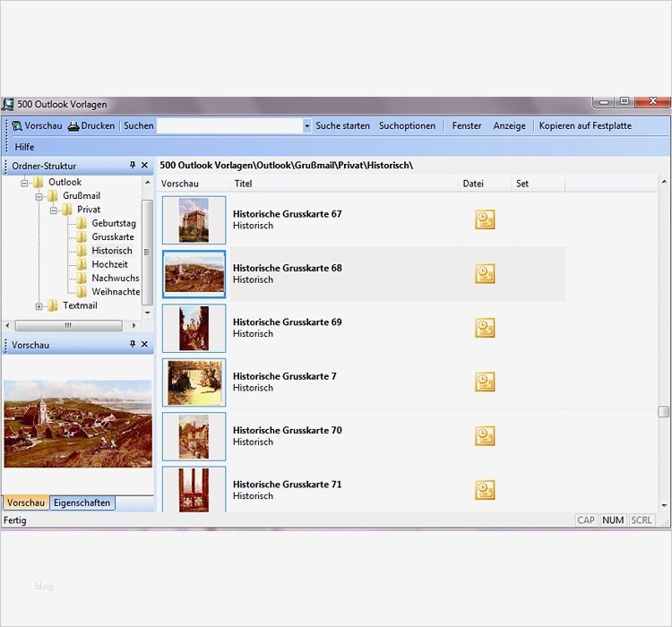672x627 pixels.
Task: Click folder tree scroll-up arrow
Action: pyautogui.click(x=148, y=182)
